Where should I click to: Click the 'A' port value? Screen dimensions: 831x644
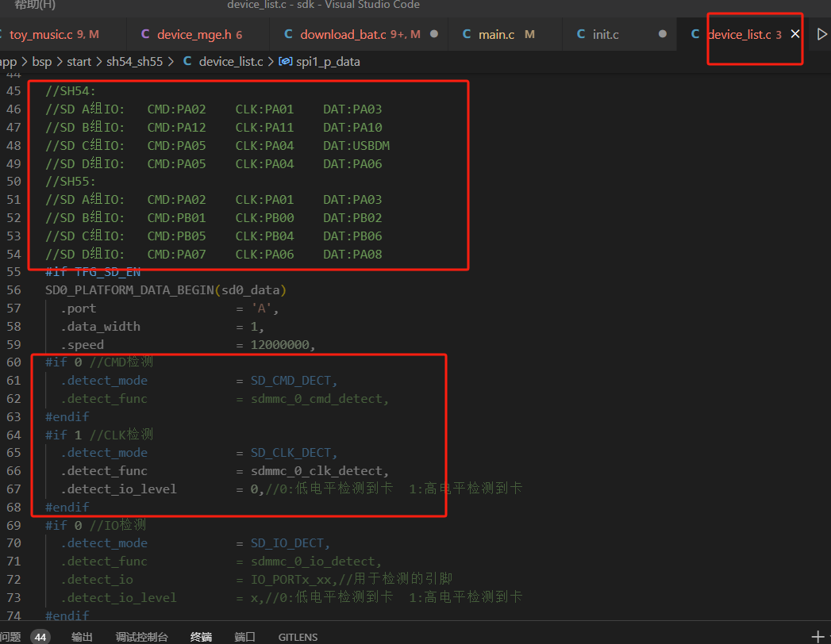click(x=261, y=309)
